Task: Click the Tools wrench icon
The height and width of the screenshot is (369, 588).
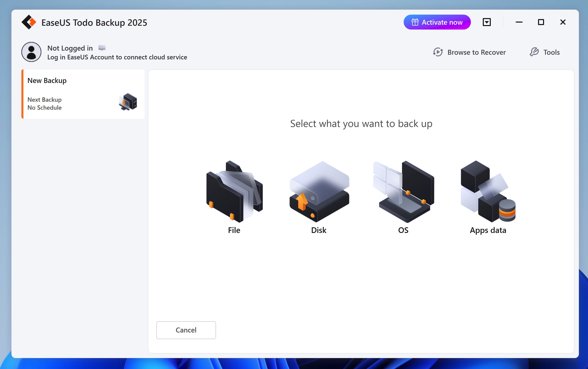Action: coord(534,52)
